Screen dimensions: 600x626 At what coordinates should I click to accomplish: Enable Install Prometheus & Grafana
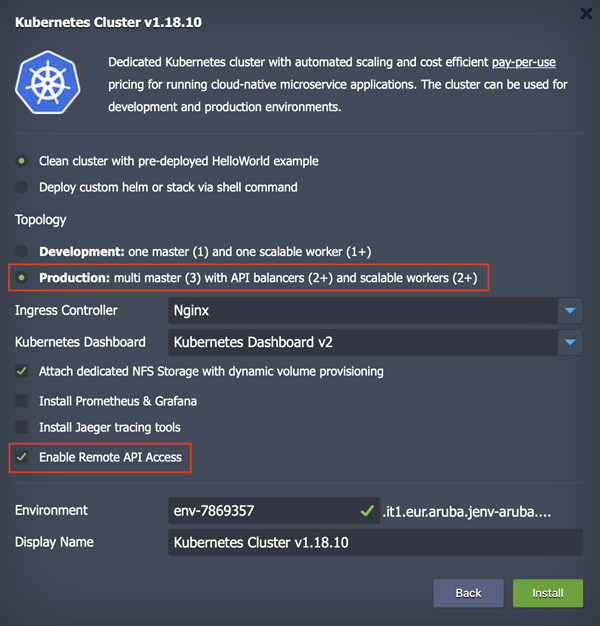click(x=22, y=401)
